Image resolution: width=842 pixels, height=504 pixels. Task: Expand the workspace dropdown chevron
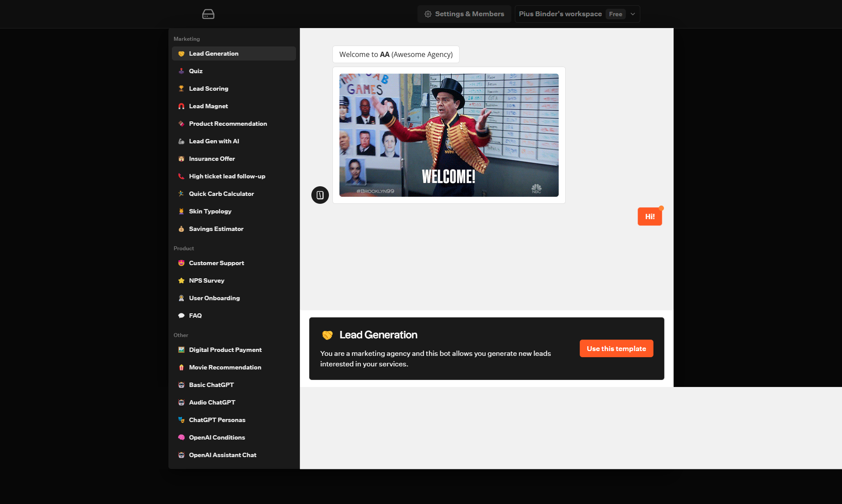coord(633,14)
